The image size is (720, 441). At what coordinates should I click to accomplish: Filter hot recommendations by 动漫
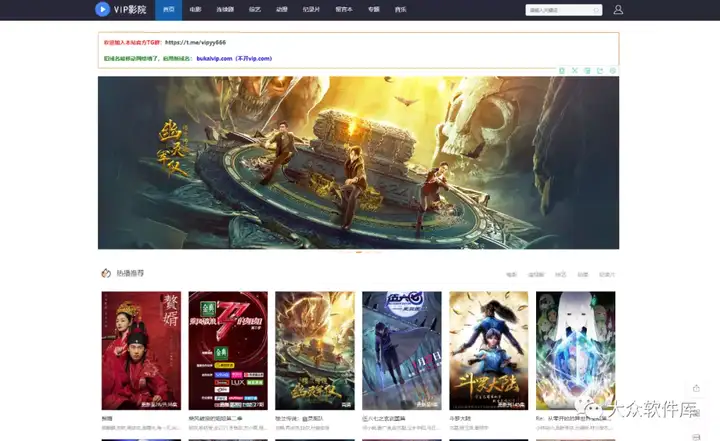point(583,274)
